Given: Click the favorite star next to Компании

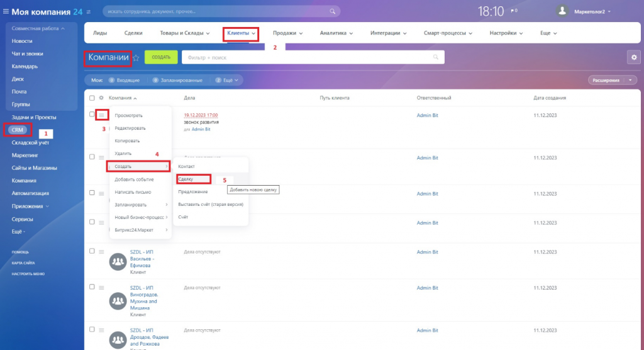Looking at the screenshot, I should (136, 57).
